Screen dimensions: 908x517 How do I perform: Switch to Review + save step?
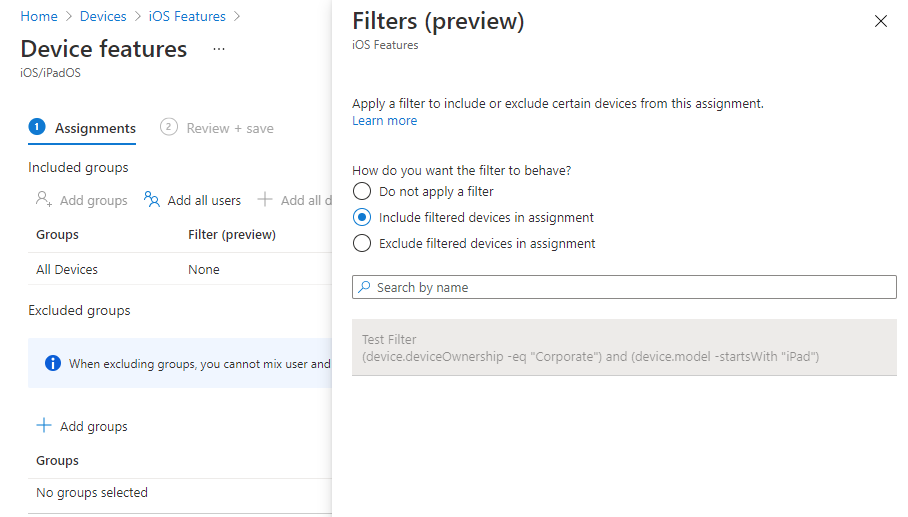click(x=217, y=128)
